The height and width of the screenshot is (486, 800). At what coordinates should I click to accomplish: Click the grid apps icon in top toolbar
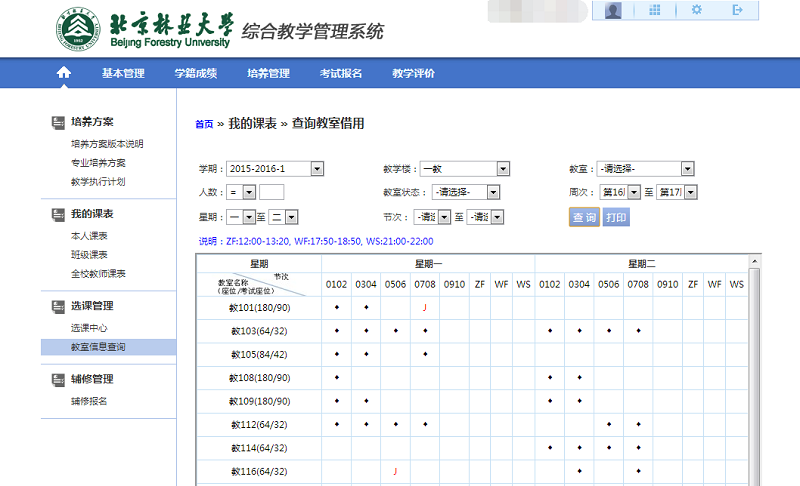point(655,10)
